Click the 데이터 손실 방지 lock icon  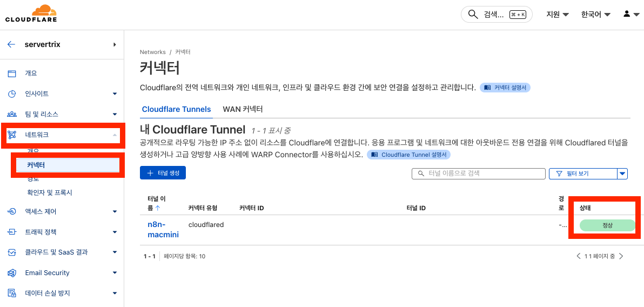[12, 293]
